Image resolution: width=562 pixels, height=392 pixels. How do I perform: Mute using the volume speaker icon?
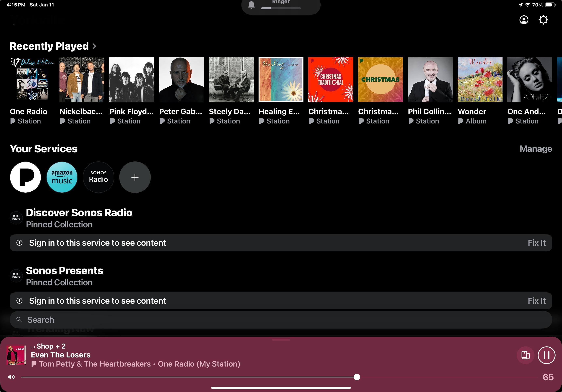click(x=11, y=377)
